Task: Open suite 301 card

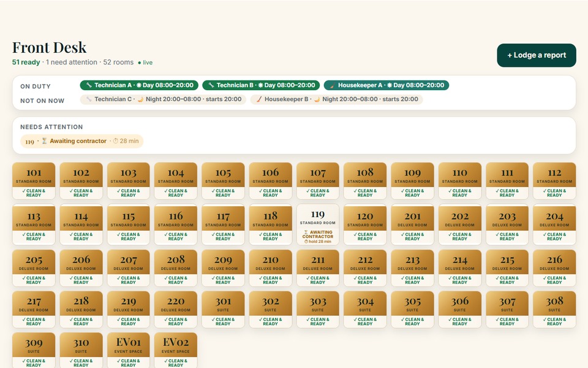Action: (x=223, y=309)
